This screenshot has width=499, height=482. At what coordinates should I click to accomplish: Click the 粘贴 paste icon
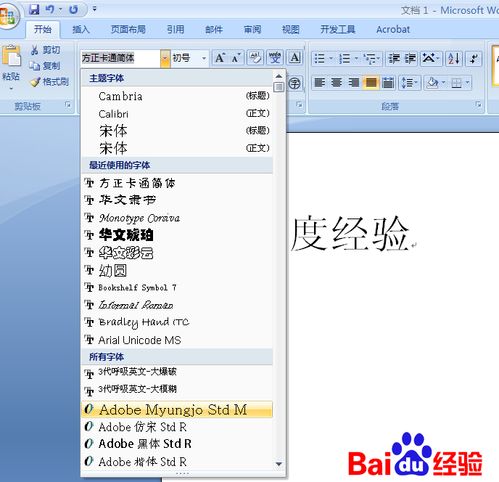pyautogui.click(x=11, y=55)
